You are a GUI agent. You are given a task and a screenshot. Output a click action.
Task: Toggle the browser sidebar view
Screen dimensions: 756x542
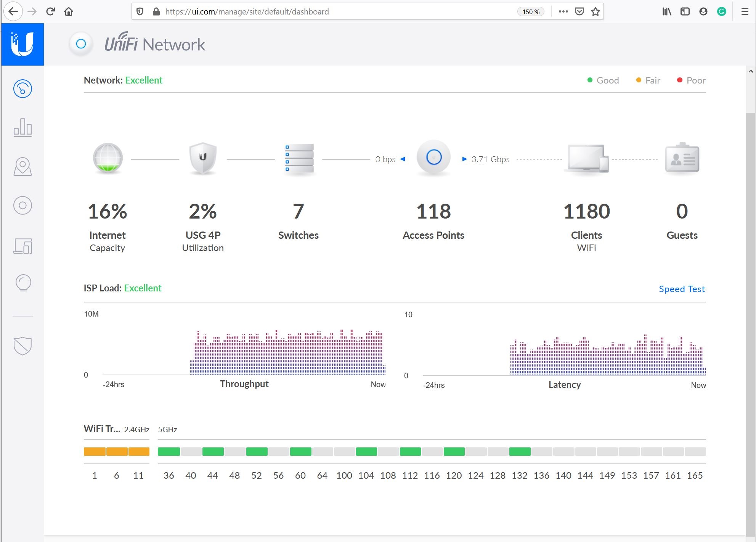(x=685, y=11)
